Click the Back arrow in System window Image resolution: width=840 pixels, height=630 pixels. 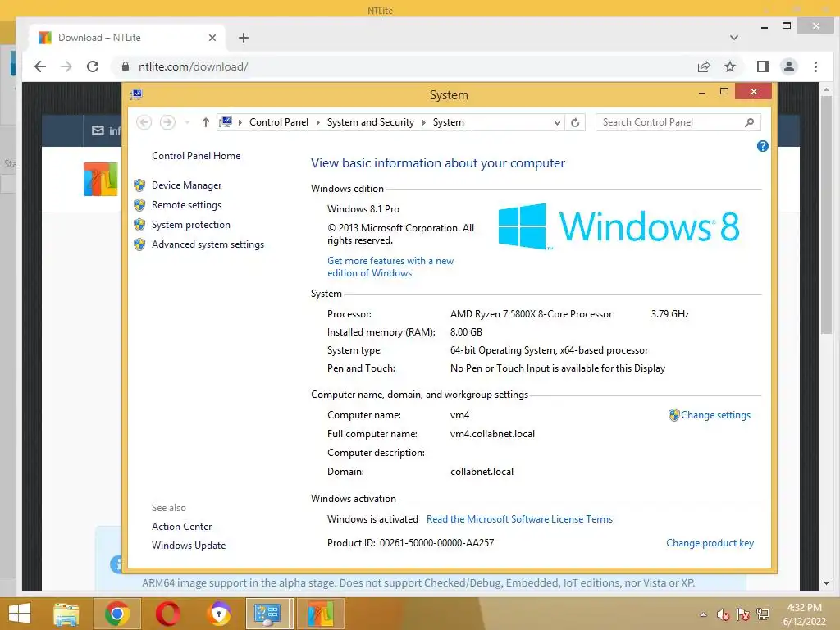(x=144, y=122)
